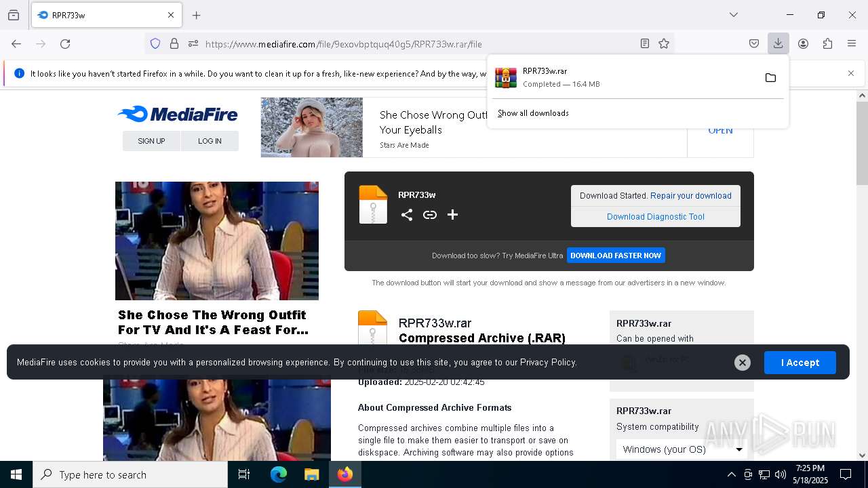Bookmark this page with the star icon
This screenshot has width=868, height=488.
tap(664, 43)
